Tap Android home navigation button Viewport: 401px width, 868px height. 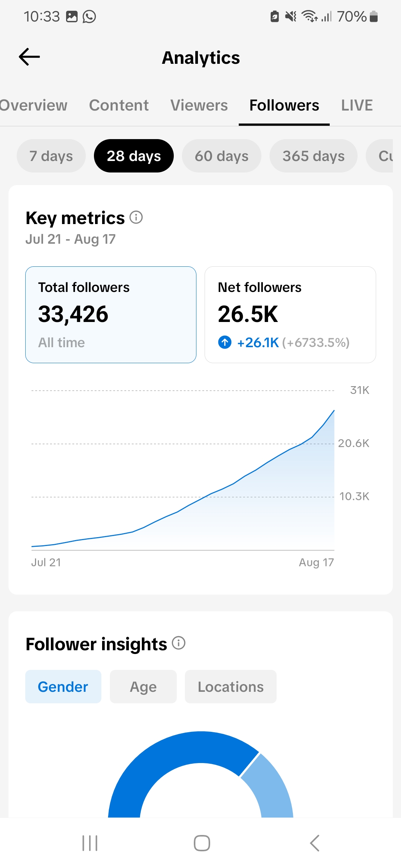[x=202, y=843]
